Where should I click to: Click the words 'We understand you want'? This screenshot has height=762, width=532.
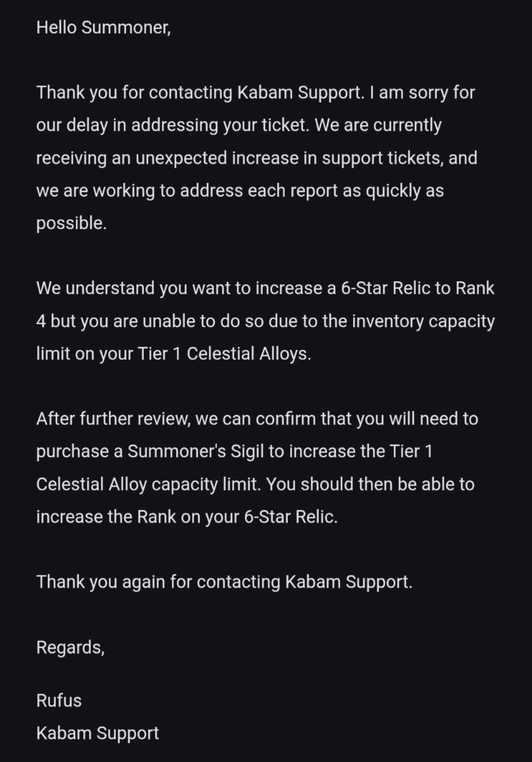click(112, 288)
